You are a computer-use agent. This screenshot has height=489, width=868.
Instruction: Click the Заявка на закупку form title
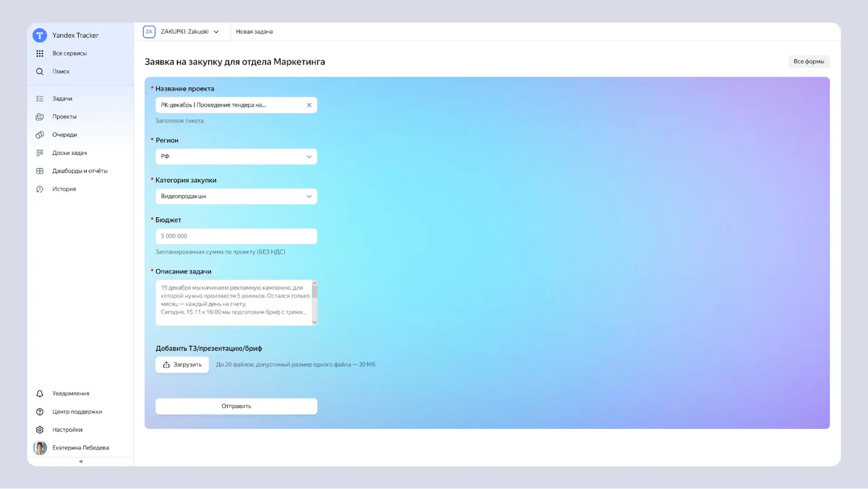(235, 62)
